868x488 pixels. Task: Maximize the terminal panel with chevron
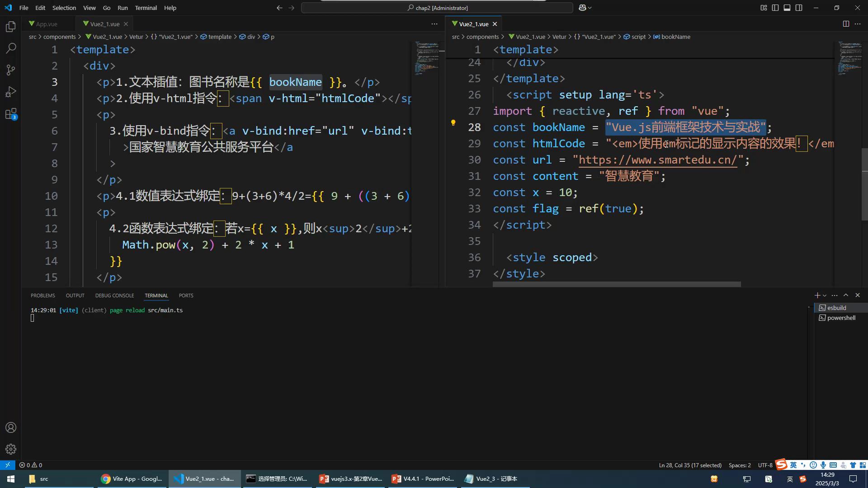846,295
